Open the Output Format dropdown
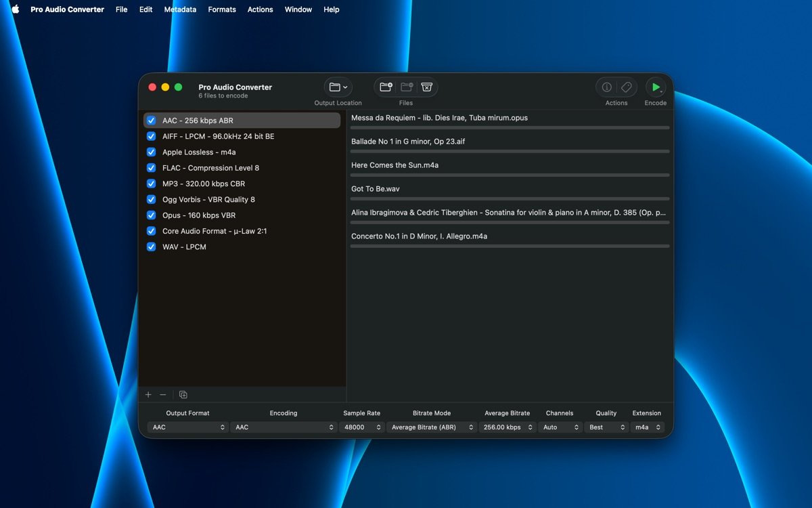The height and width of the screenshot is (508, 812). [x=187, y=427]
